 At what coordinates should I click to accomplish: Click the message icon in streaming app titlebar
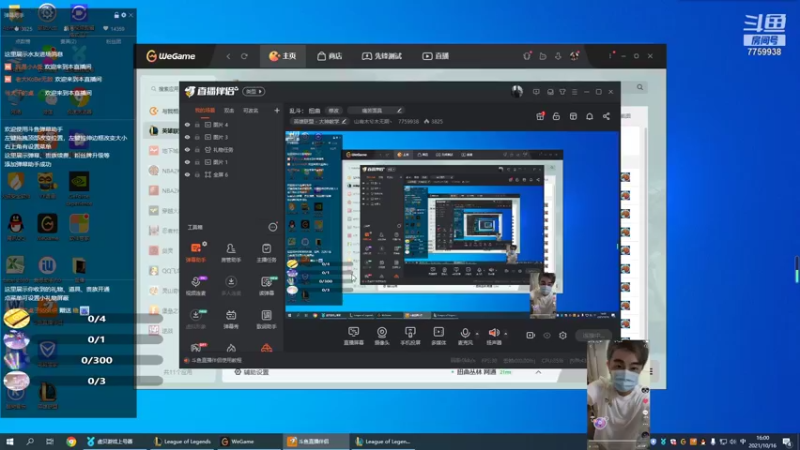pyautogui.click(x=536, y=92)
